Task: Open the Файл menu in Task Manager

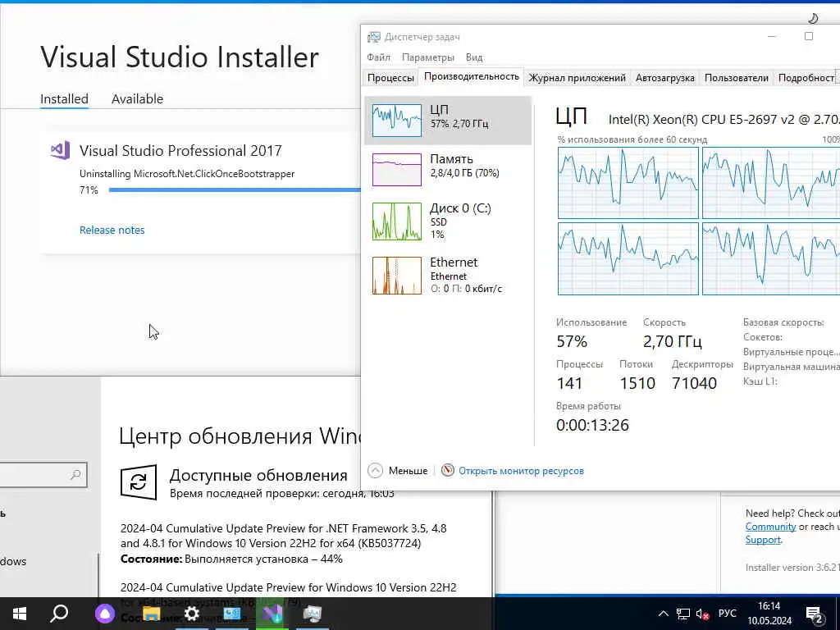Action: coord(378,57)
